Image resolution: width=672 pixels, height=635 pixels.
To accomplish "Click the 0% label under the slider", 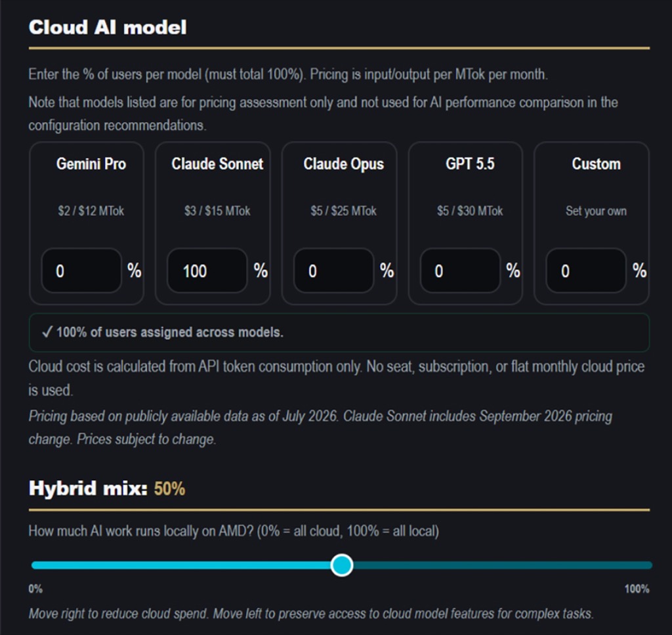I will [35, 588].
